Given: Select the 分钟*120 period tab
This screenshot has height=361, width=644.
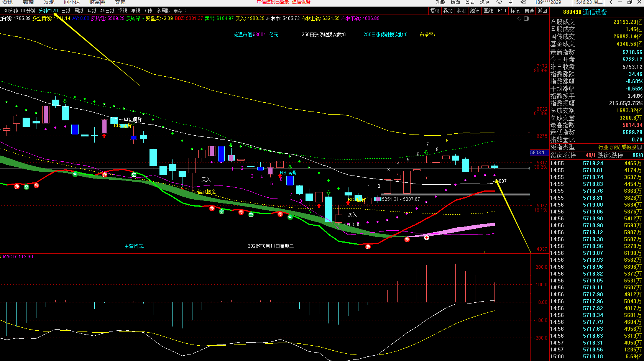Looking at the screenshot, I should (x=48, y=11).
